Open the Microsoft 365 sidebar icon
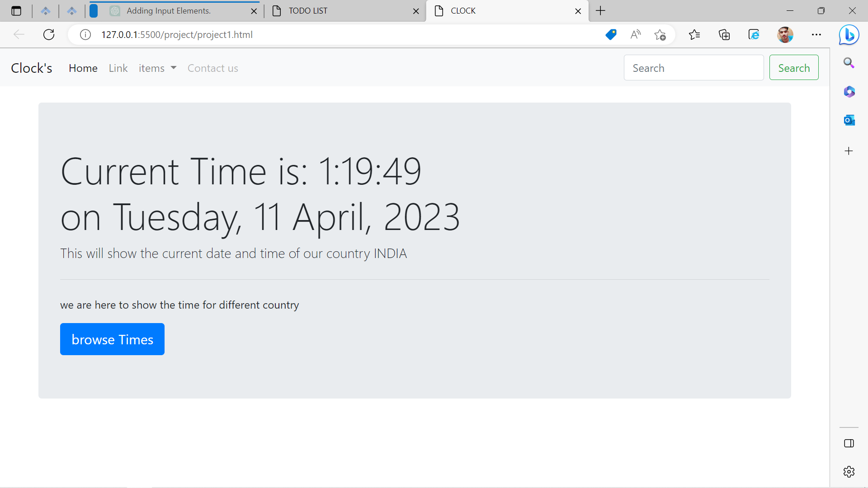This screenshot has width=868, height=488. [849, 92]
